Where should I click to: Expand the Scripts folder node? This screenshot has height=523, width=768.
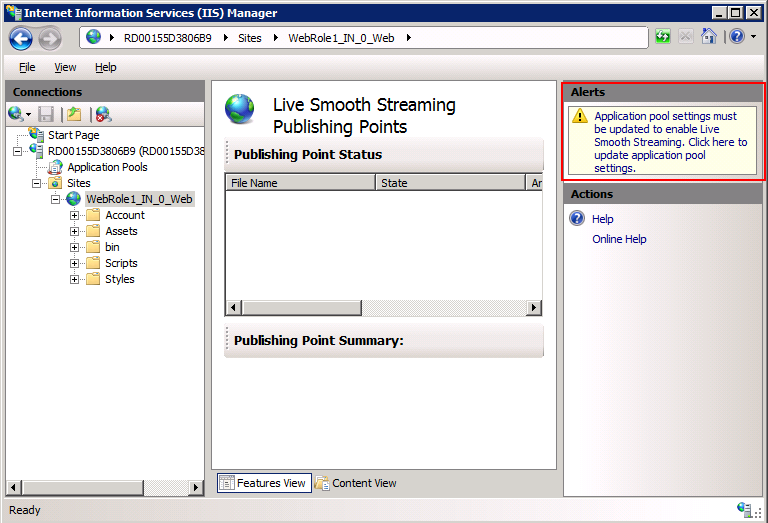[75, 263]
